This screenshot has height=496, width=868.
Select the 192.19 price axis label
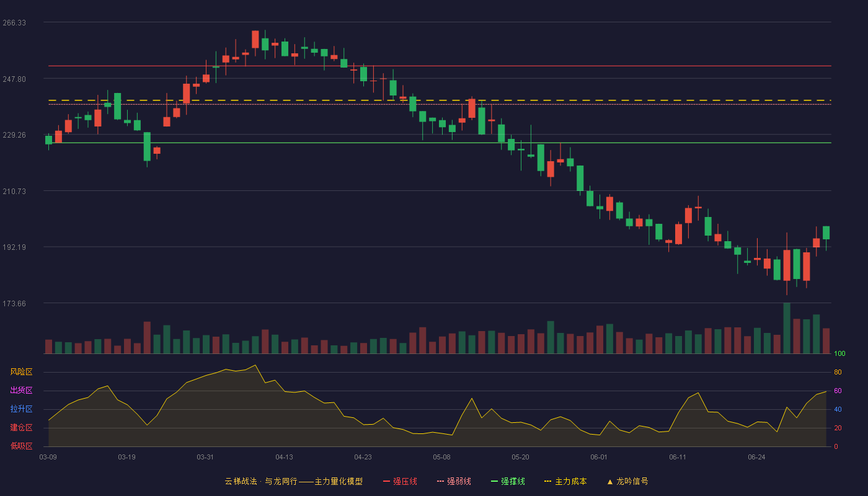(x=14, y=247)
